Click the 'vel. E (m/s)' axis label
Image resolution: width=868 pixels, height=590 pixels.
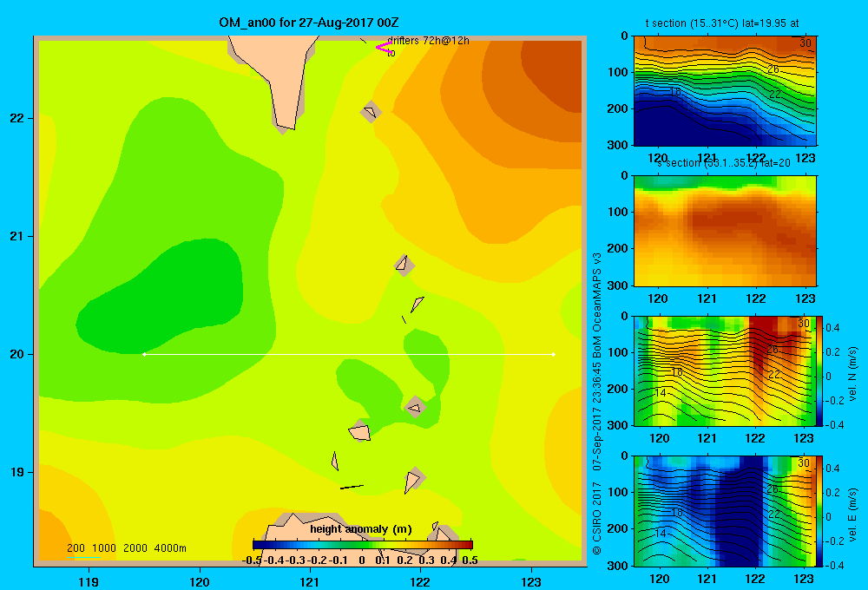(852, 515)
